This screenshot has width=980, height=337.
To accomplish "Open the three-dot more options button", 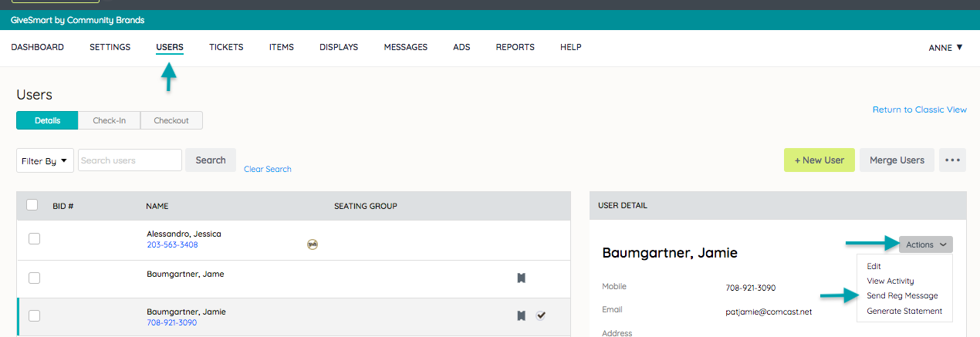I will (x=952, y=160).
